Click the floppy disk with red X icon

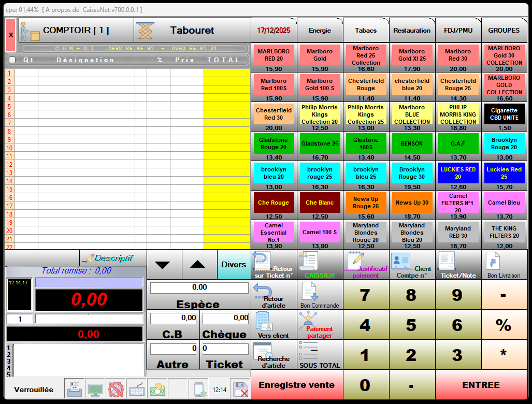[x=240, y=388]
